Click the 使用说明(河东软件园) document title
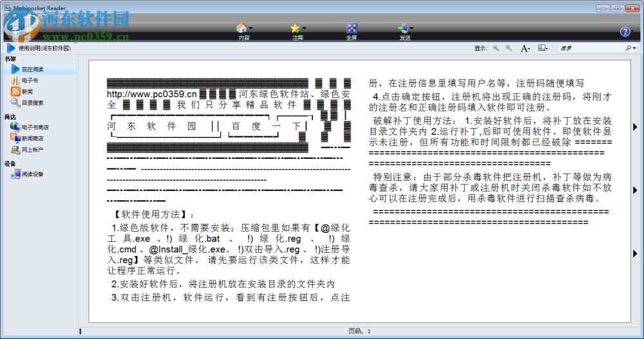This screenshot has height=339, width=644. 44,48
